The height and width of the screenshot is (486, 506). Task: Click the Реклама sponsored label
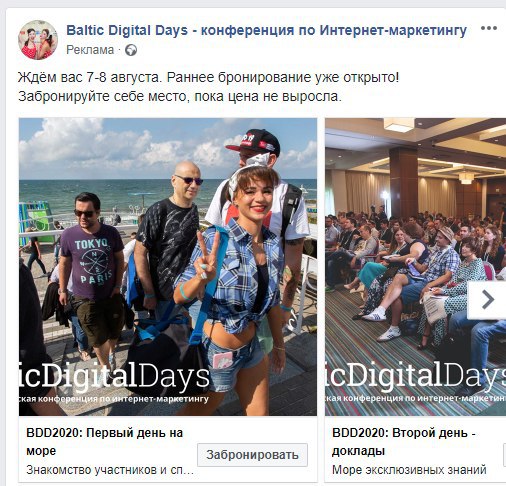click(90, 50)
